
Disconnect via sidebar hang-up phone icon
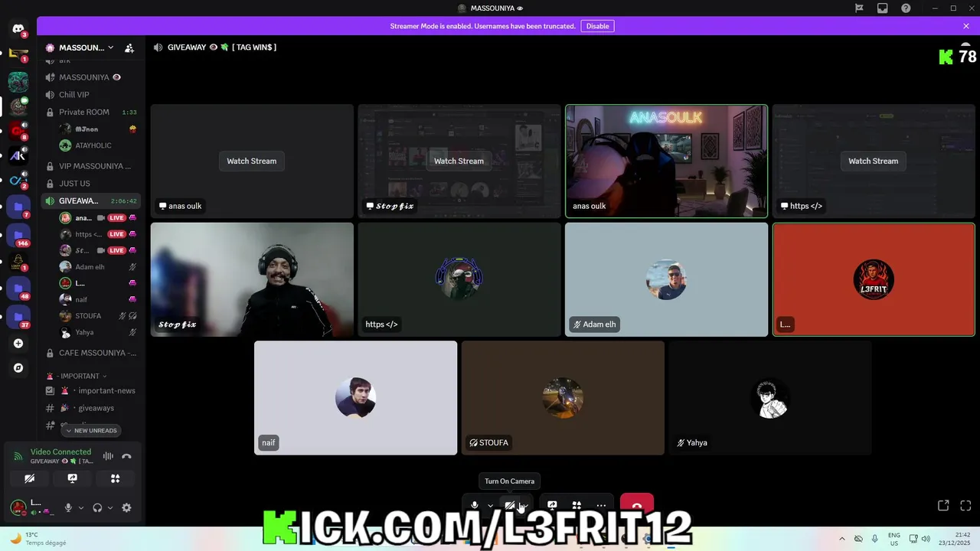[126, 456]
